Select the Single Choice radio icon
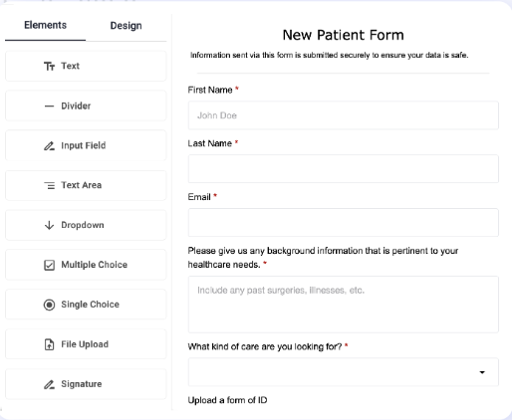The width and height of the screenshot is (512, 420). point(49,305)
